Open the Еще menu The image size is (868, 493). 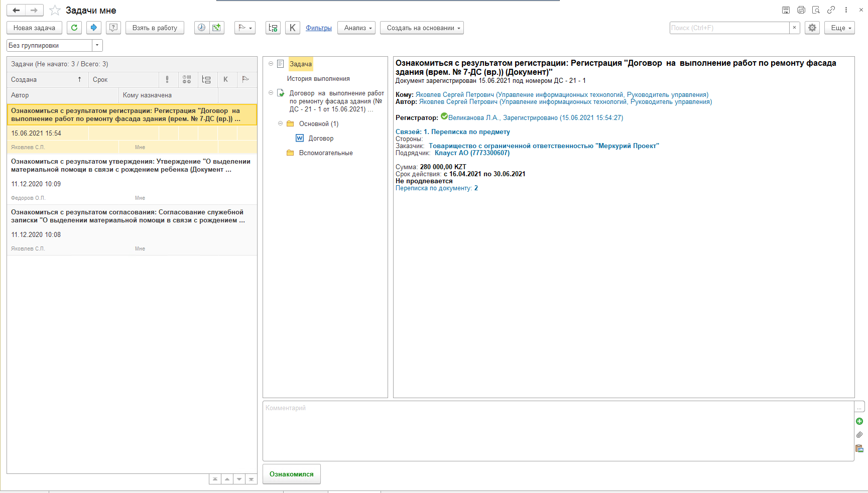click(x=839, y=28)
